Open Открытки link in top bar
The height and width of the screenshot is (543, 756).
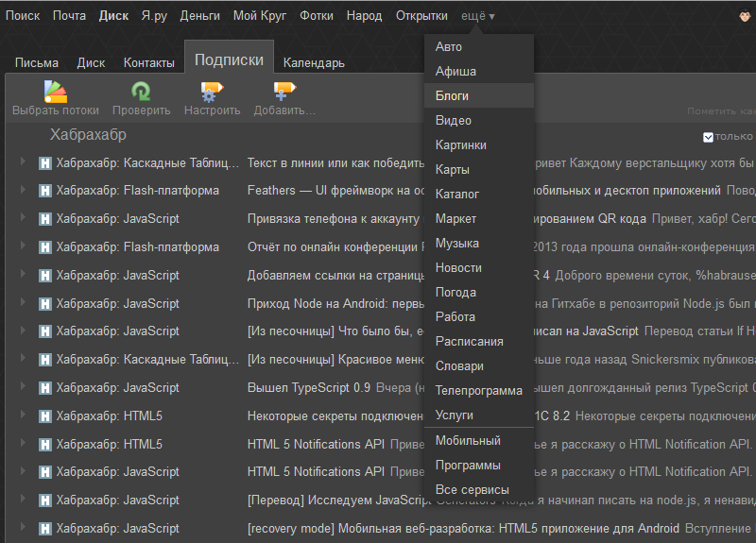421,15
